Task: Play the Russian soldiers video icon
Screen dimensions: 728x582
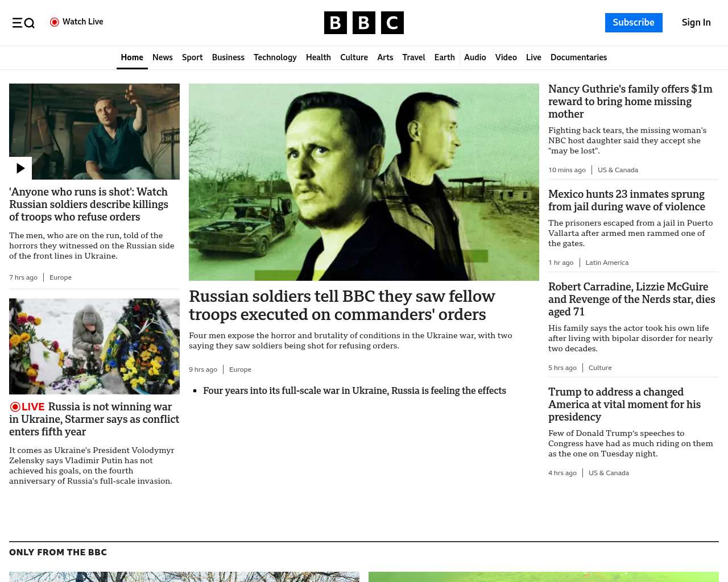Action: (20, 168)
